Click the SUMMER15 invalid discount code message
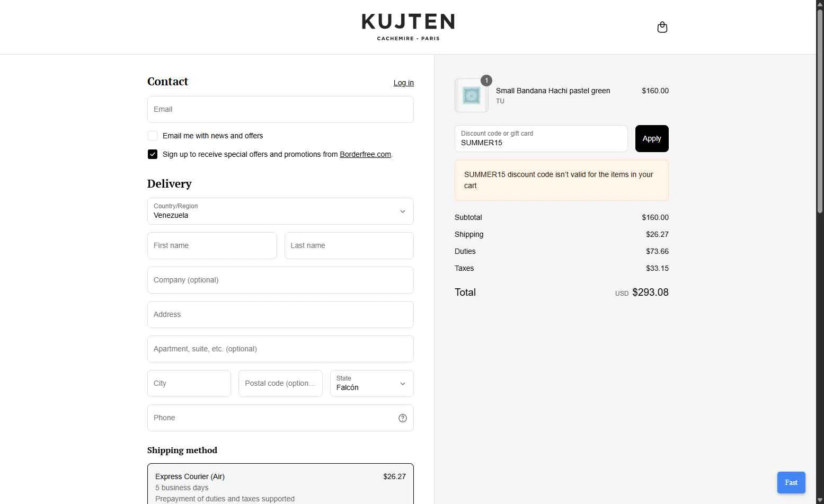The width and height of the screenshot is (824, 504). [562, 180]
